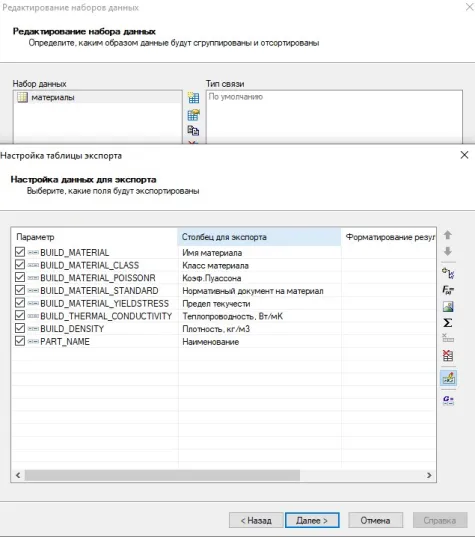This screenshot has height=537, width=475.
Task: Click the < Назад button
Action: (x=256, y=520)
